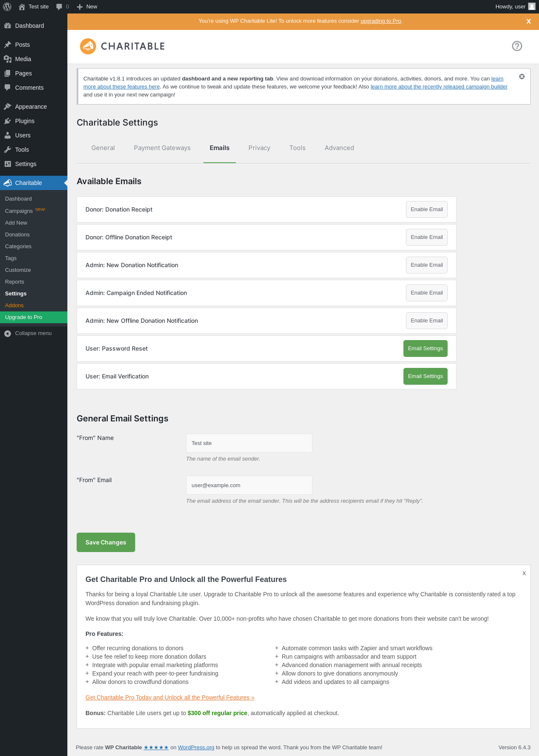
Task: Open Campaigns submenu item
Action: click(x=34, y=211)
